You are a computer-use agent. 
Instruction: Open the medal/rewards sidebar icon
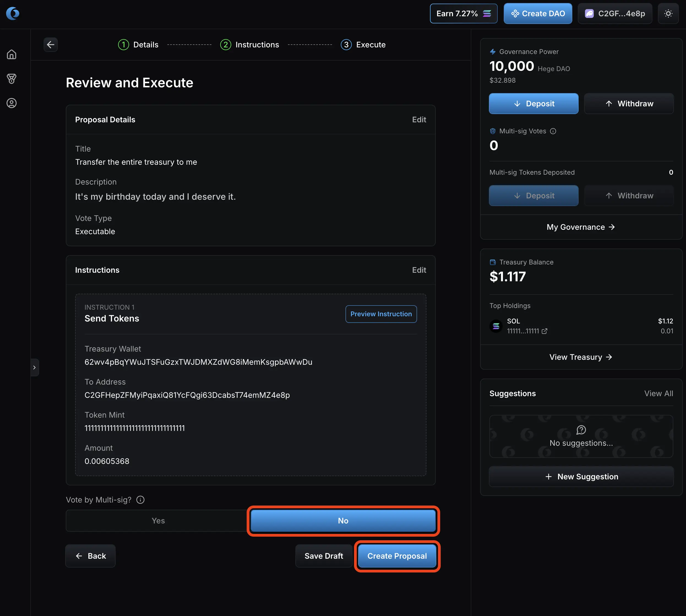12,79
